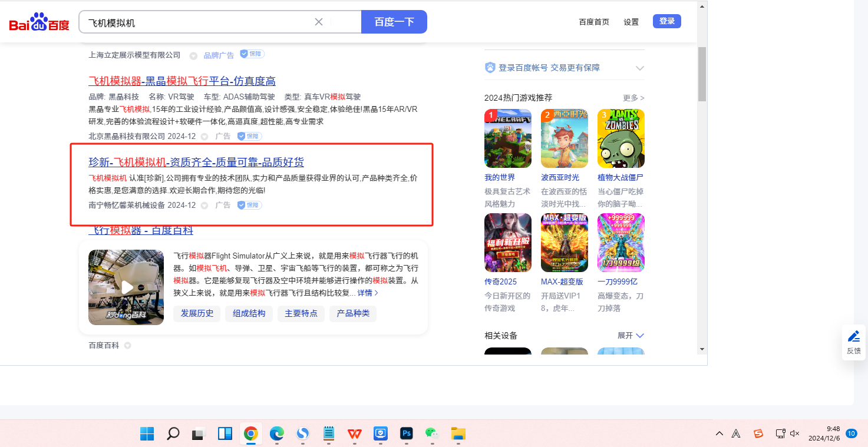Click the input indicator in the system tray
This screenshot has height=447, width=868.
(x=736, y=434)
